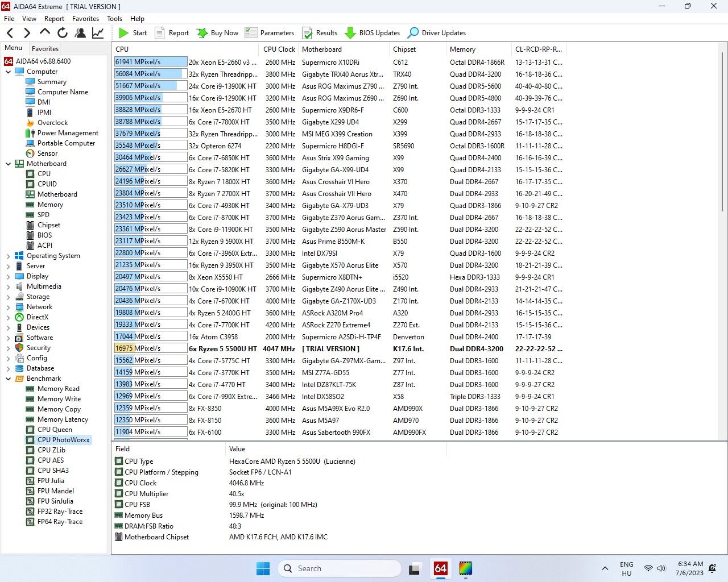
Task: Select FP64 Ray-Trace benchmark
Action: click(60, 522)
